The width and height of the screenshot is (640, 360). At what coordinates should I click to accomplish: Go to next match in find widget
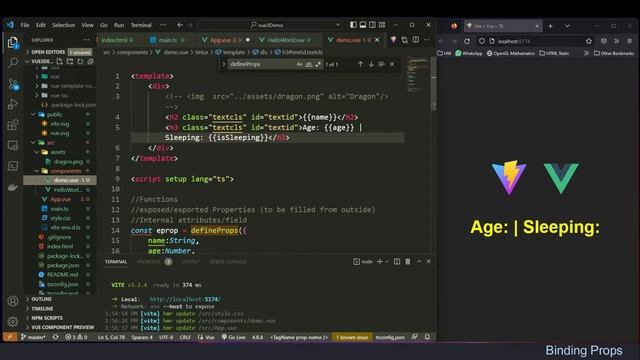pyautogui.click(x=371, y=64)
